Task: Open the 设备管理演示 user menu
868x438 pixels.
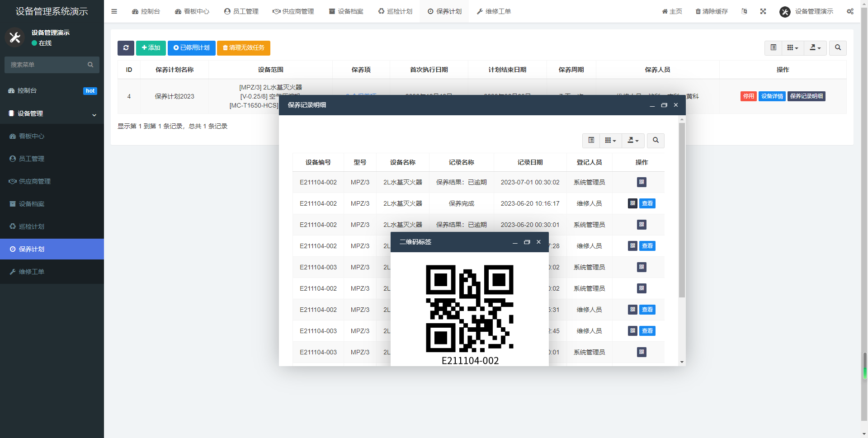Action: (x=806, y=11)
